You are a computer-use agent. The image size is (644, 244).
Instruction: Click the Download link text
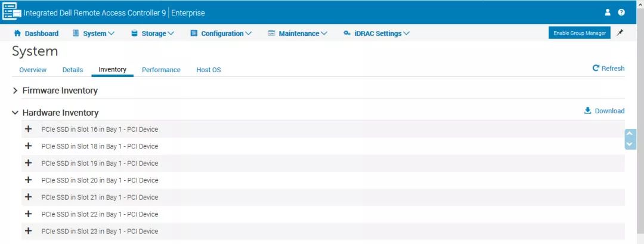[609, 111]
